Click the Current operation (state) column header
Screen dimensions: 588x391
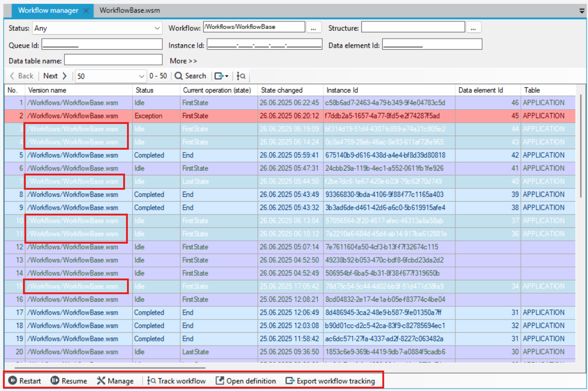click(x=219, y=90)
